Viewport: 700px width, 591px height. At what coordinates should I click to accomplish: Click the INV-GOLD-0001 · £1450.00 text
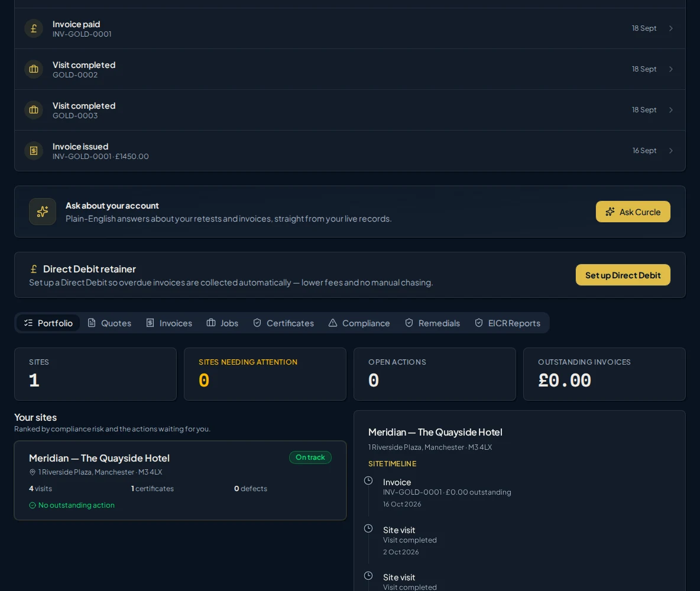[x=101, y=157]
